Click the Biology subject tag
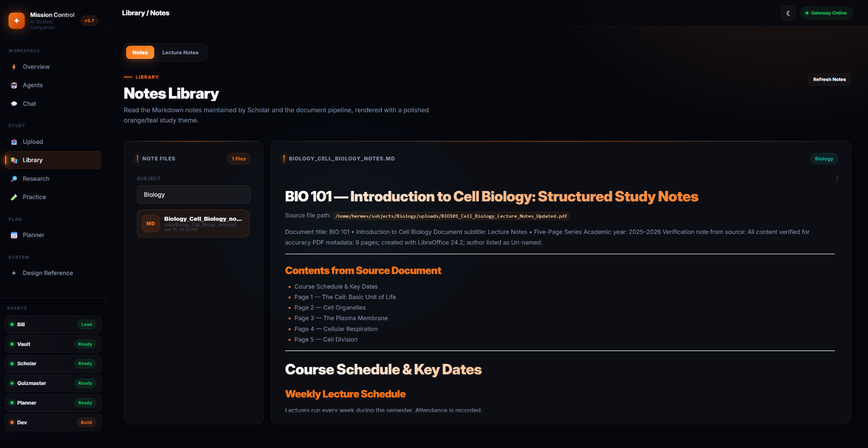Screen dimensions: 868x448 coord(824,159)
